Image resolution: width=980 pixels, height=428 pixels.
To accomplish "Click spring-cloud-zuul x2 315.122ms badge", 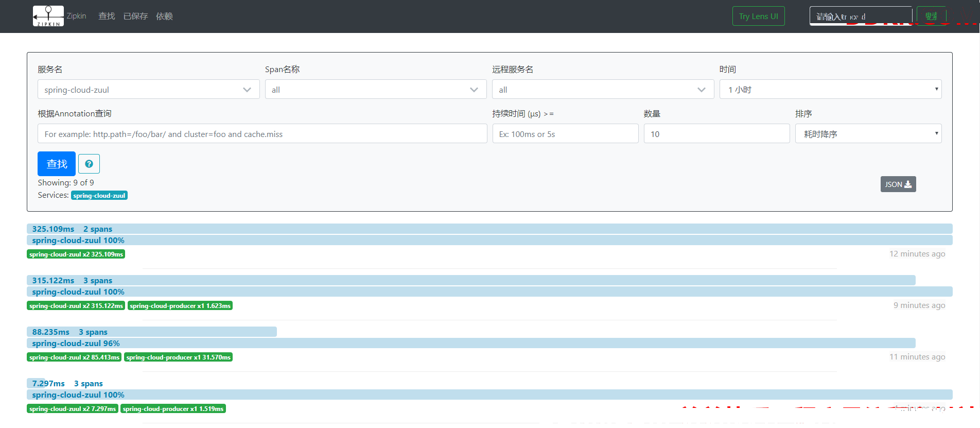I will (76, 305).
